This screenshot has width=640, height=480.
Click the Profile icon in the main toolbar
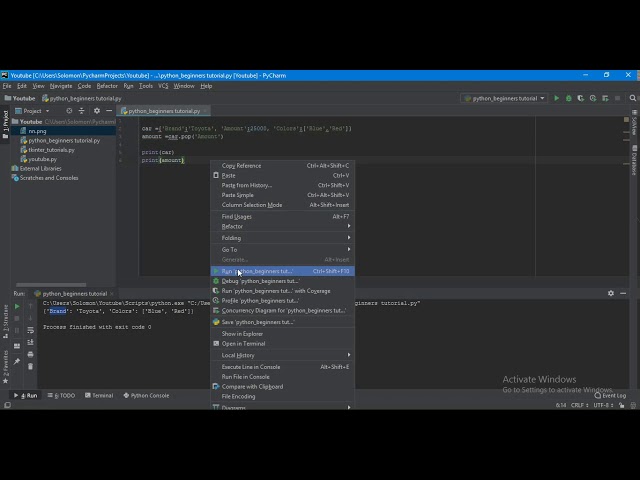(593, 98)
